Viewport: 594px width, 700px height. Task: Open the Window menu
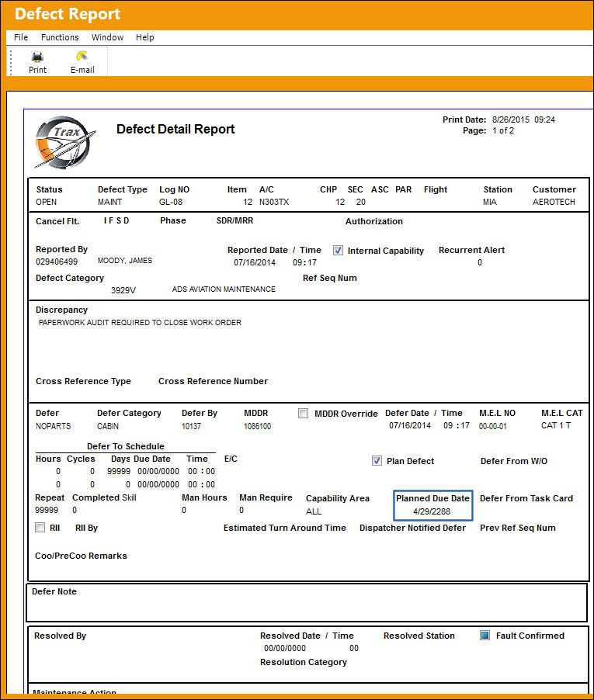click(x=108, y=37)
